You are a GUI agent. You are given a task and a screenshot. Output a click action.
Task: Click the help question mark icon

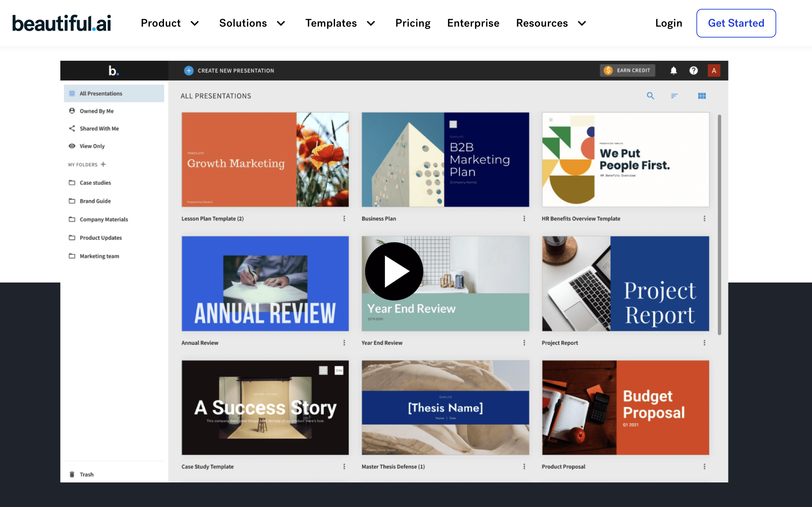693,71
